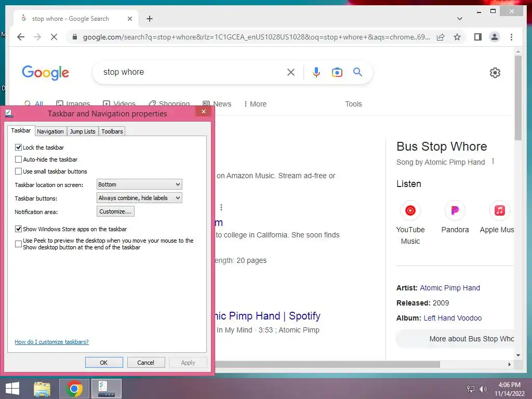
Task: Open a new Chrome tab
Action: point(150,19)
